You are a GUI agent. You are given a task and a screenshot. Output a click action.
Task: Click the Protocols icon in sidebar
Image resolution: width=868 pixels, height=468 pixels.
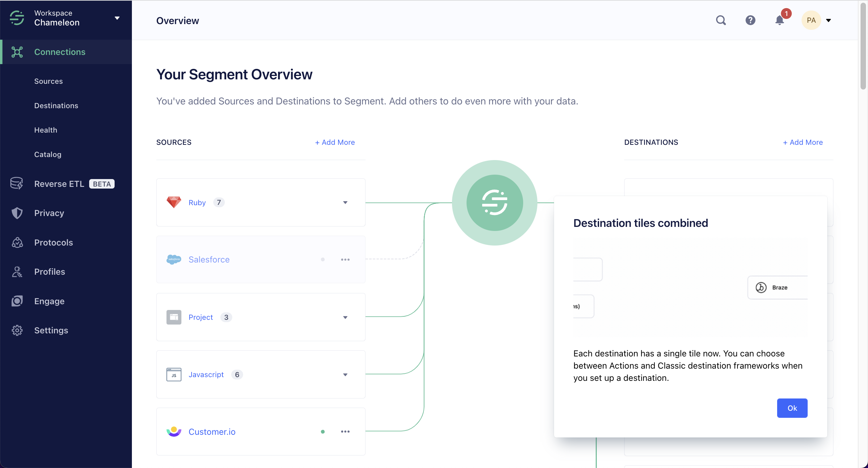[17, 242]
